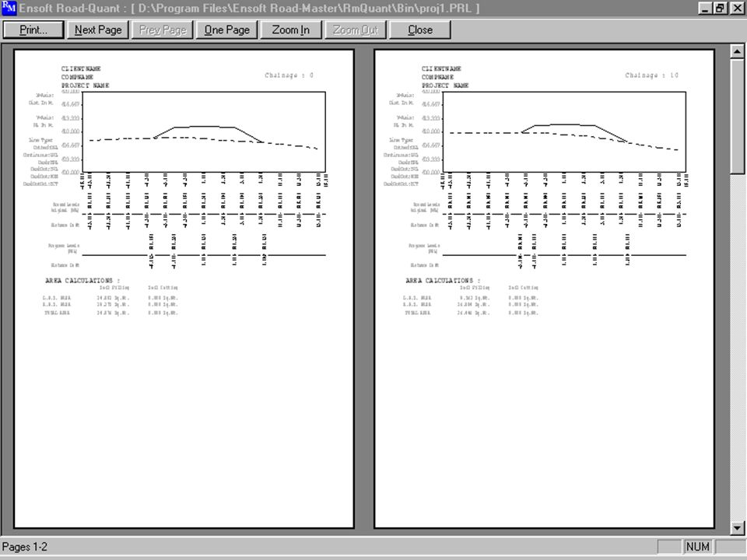Click the vertical scrollbar thumb
747x560 pixels.
pos(737,116)
